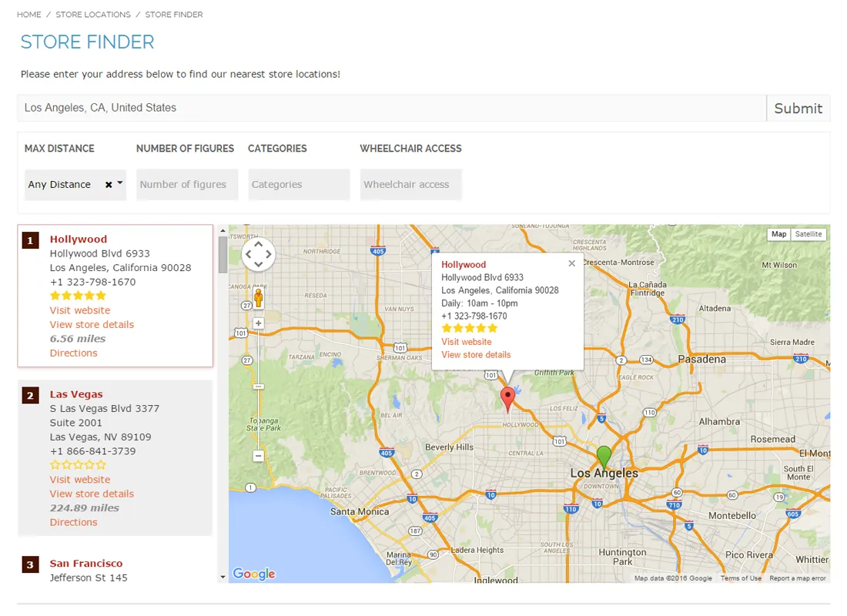Screen dimensions: 847x616
Task: Pan the map up with top arrow
Action: 258,244
